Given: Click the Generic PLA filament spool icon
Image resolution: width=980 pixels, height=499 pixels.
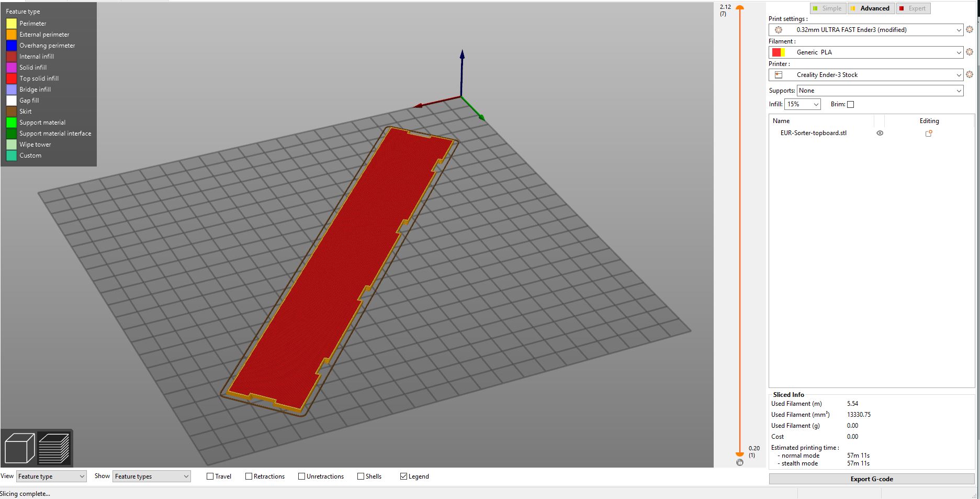Looking at the screenshot, I should pyautogui.click(x=778, y=52).
